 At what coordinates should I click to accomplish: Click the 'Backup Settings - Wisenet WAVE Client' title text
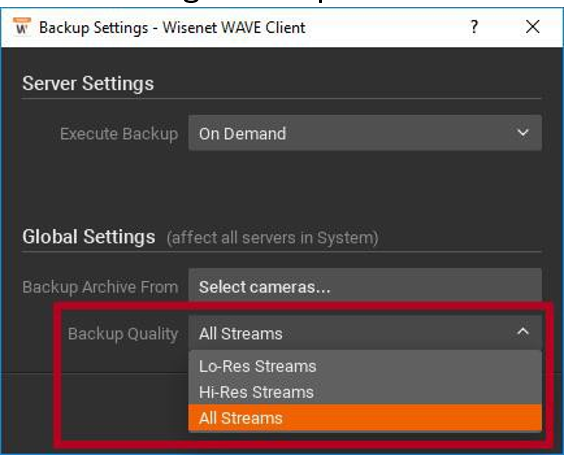(x=172, y=28)
